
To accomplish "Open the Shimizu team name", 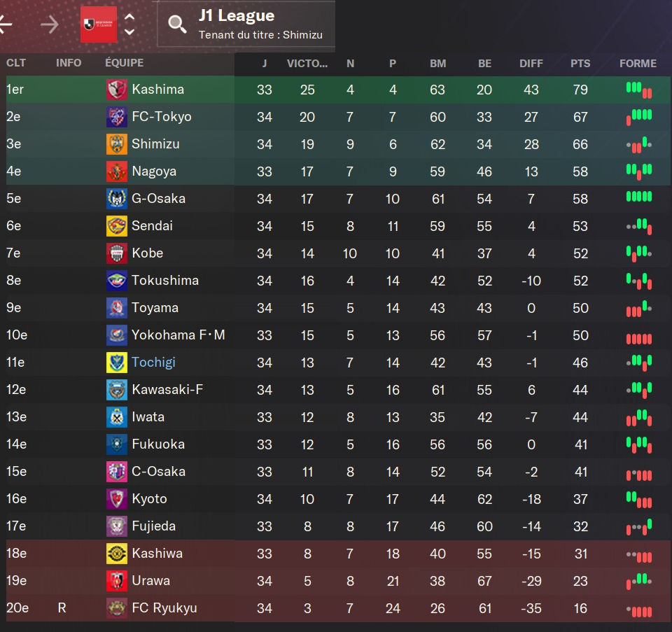I will click(x=155, y=144).
